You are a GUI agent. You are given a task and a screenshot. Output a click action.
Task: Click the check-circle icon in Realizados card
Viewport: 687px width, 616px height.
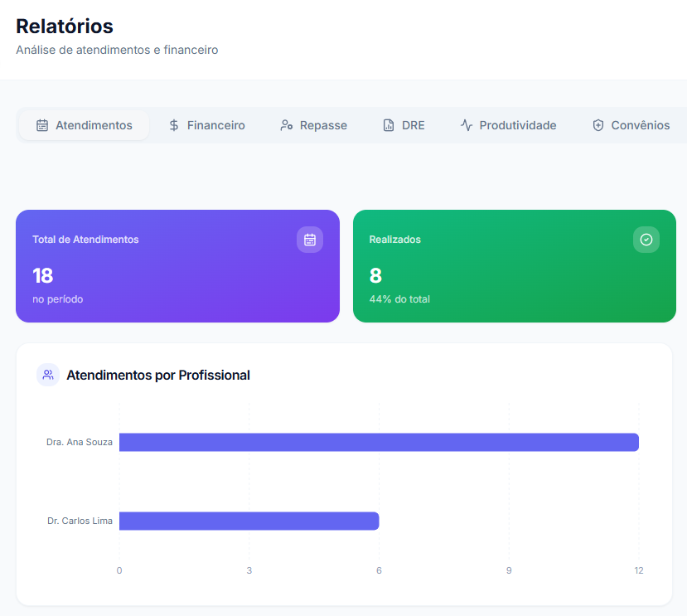tap(646, 240)
